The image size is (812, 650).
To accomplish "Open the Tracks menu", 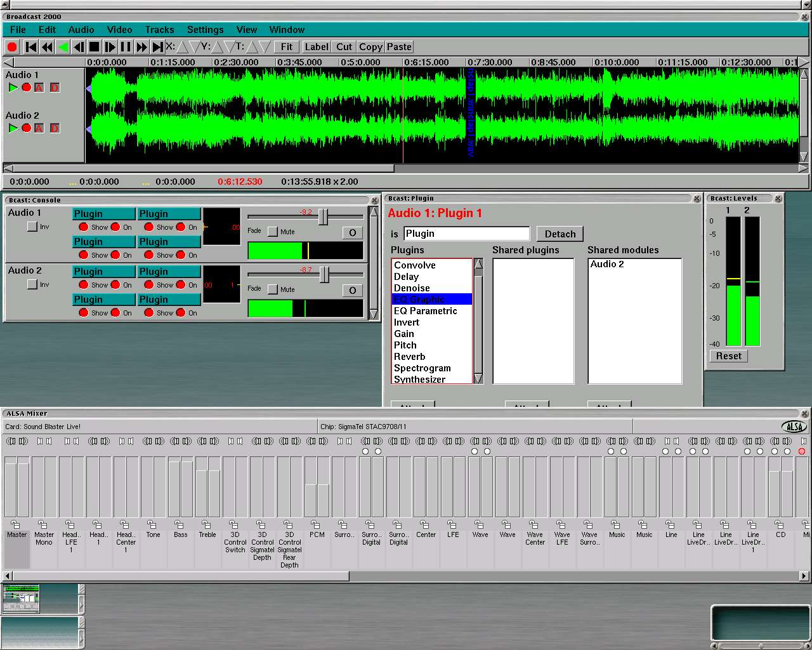I will click(x=159, y=30).
